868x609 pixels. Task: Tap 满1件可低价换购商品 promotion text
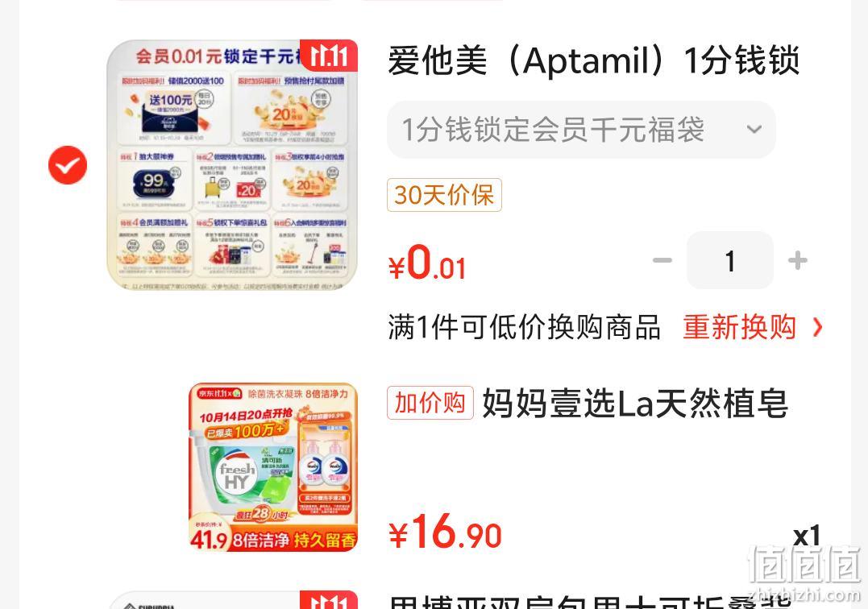pos(524,327)
